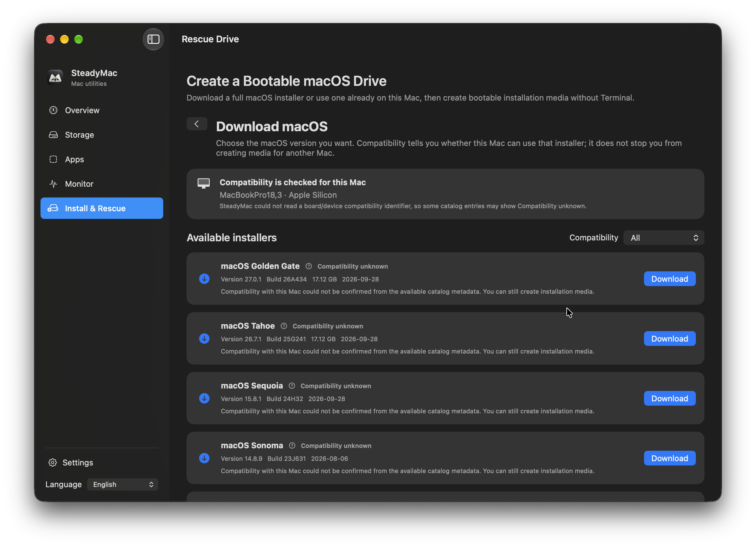Click the MacBookPro18,3 · Apple Silicon text
756x547 pixels.
click(x=278, y=195)
